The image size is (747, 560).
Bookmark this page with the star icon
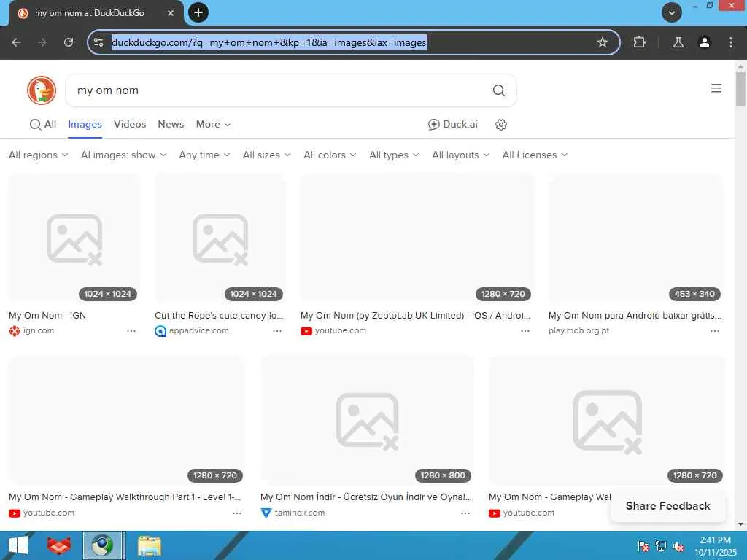click(602, 42)
